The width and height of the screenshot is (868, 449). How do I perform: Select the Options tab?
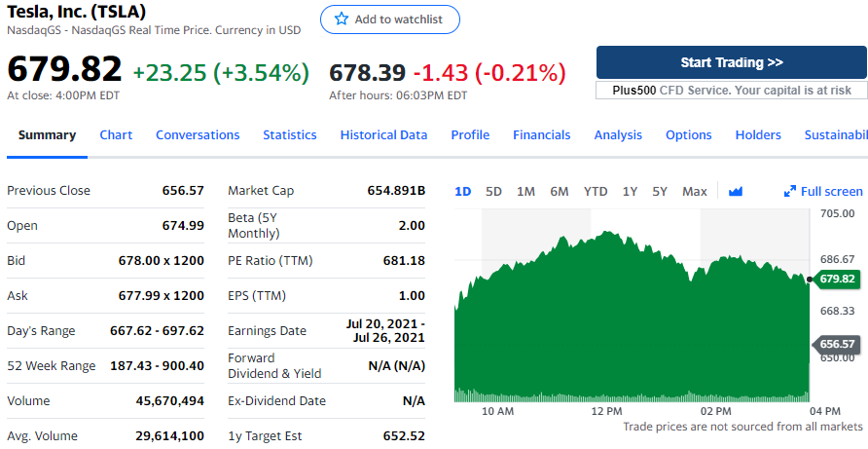click(x=689, y=135)
